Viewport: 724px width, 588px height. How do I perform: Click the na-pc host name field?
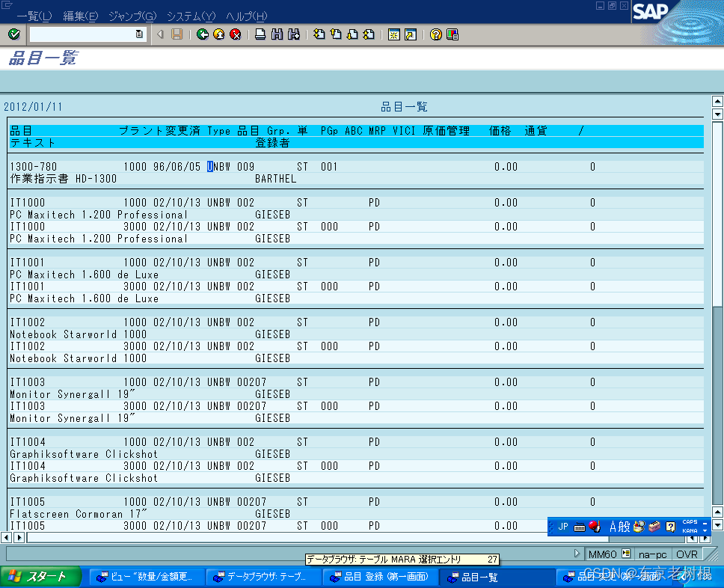click(652, 554)
